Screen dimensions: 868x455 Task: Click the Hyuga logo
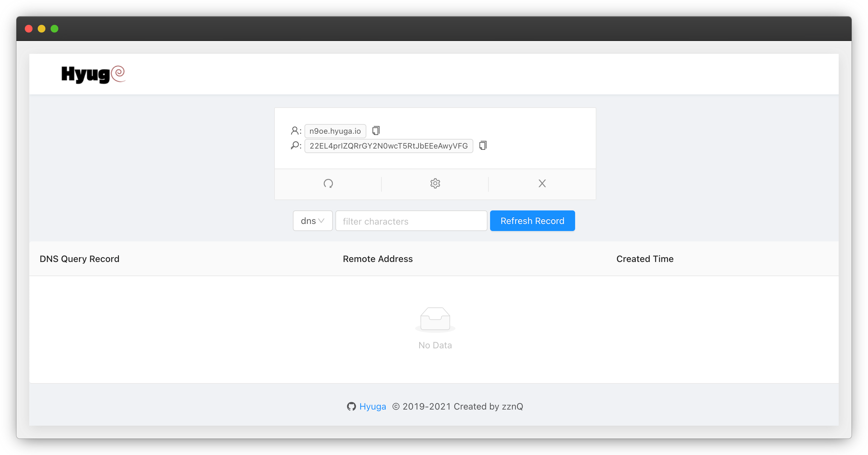pos(93,74)
